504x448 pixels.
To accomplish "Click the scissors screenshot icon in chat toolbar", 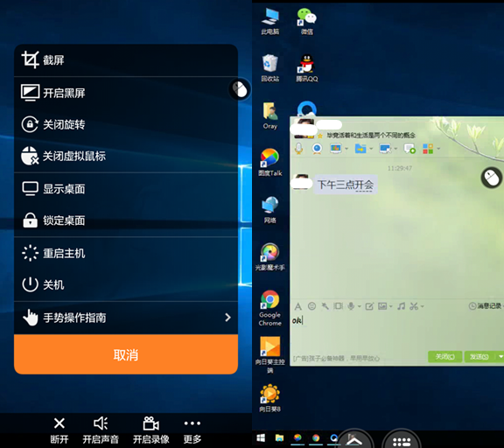I will pyautogui.click(x=414, y=306).
